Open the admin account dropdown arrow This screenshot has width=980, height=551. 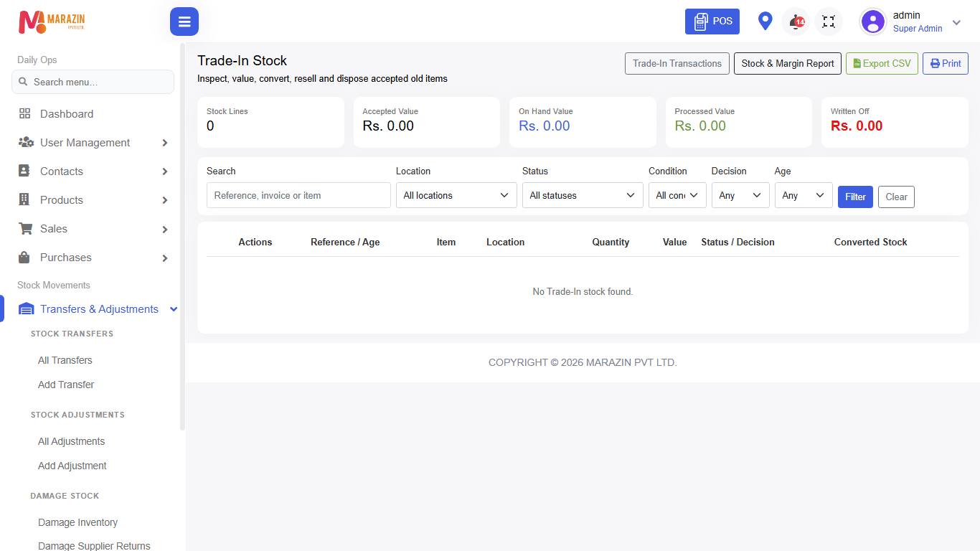(956, 22)
